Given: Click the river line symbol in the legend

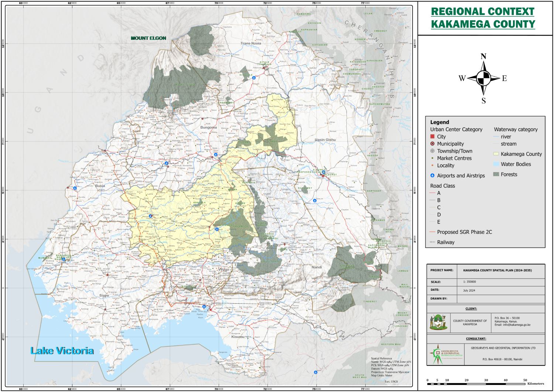Looking at the screenshot, I should coord(496,137).
